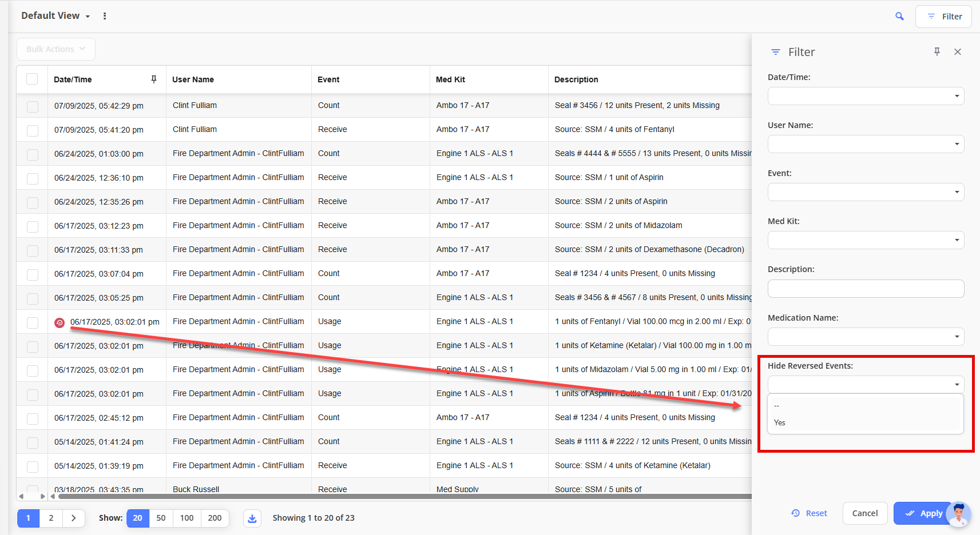The width and height of the screenshot is (980, 535).
Task: Click 'Source: SSM / 2 units of Midazolam'
Action: click(x=618, y=225)
